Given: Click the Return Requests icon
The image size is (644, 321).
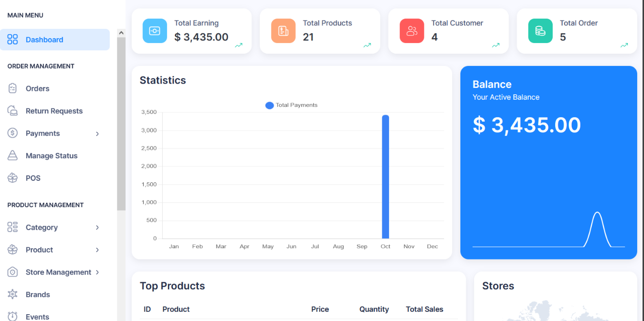Looking at the screenshot, I should 12,110.
